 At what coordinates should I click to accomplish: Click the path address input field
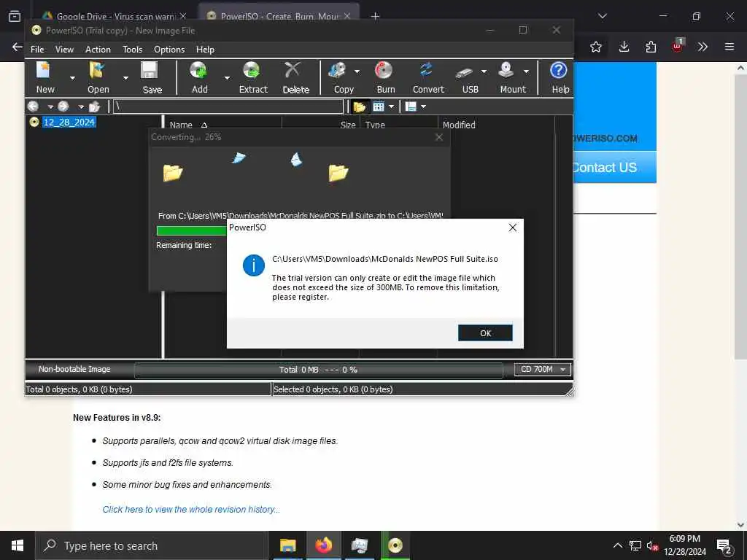[228, 106]
